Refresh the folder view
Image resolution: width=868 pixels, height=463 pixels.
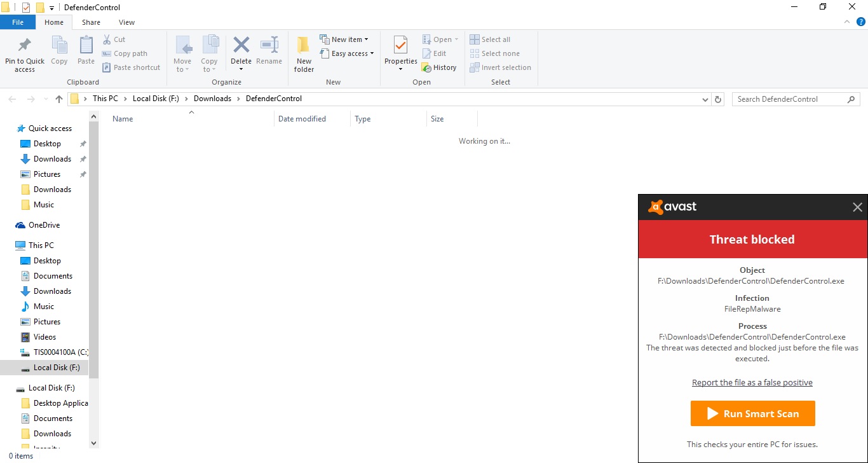[x=719, y=99]
